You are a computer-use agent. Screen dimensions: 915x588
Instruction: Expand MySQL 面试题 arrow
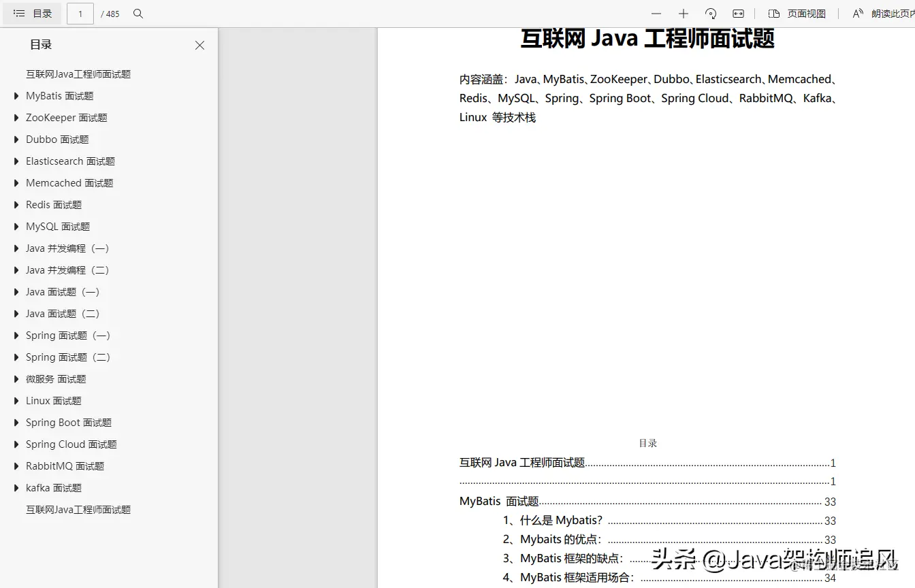pyautogui.click(x=16, y=227)
